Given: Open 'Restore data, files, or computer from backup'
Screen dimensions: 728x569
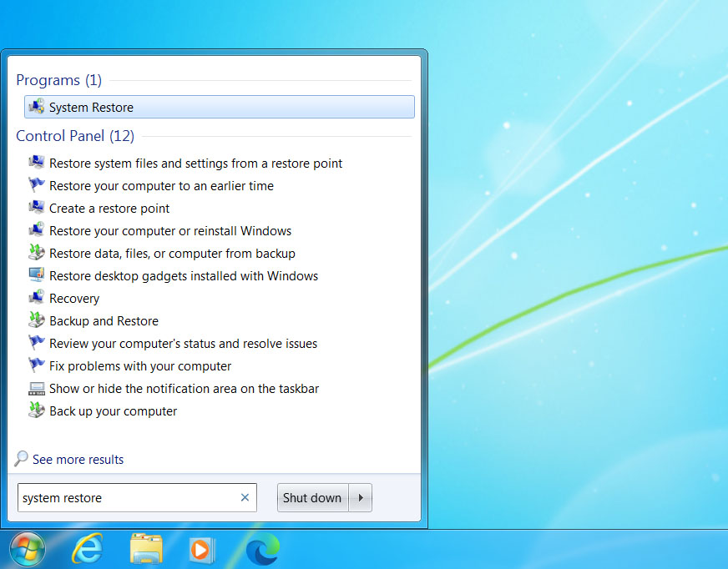Looking at the screenshot, I should tap(172, 254).
